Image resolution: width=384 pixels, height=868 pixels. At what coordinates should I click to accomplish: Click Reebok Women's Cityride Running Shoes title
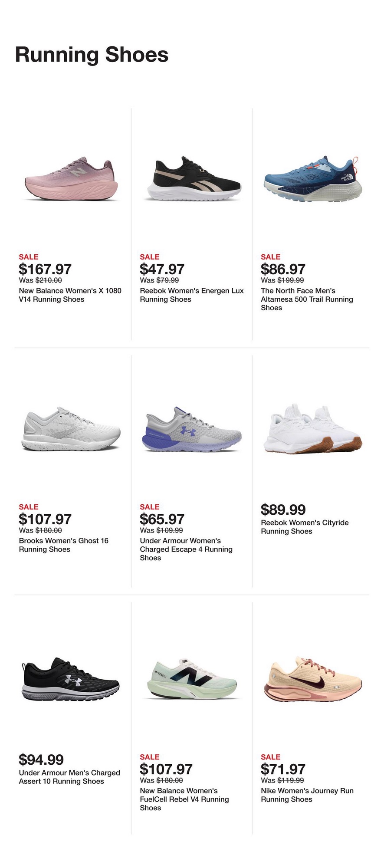coord(305,527)
